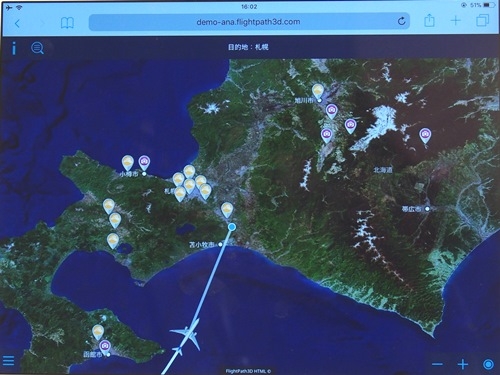
Task: Open a new Safari tab
Action: (x=455, y=21)
